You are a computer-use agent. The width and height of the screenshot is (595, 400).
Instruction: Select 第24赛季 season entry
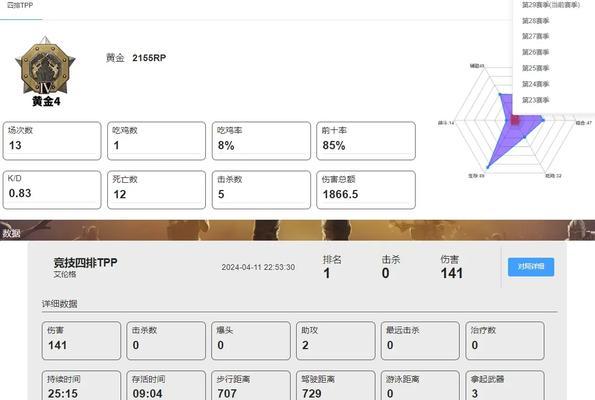(x=535, y=84)
